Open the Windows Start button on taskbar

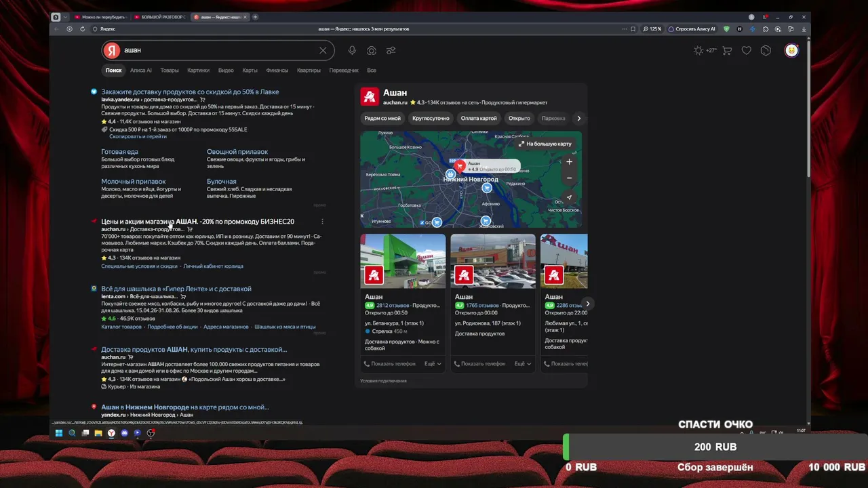click(x=59, y=433)
